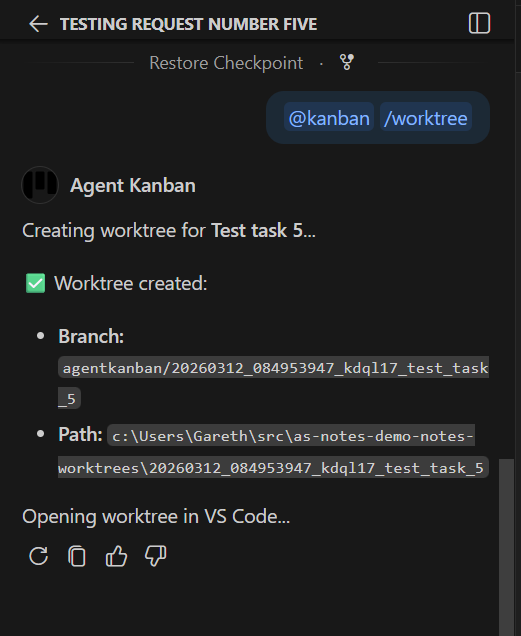Click the Agent Kanban avatar icon

coord(40,185)
